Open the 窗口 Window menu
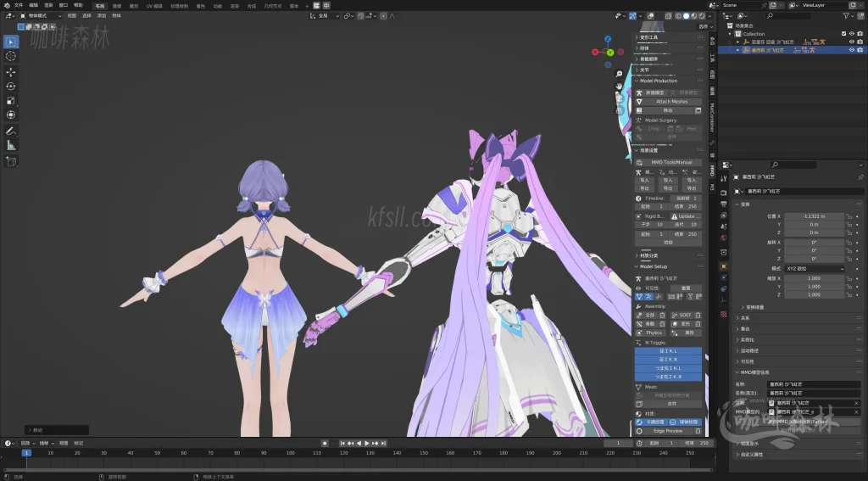Image resolution: width=868 pixels, height=481 pixels. point(64,6)
